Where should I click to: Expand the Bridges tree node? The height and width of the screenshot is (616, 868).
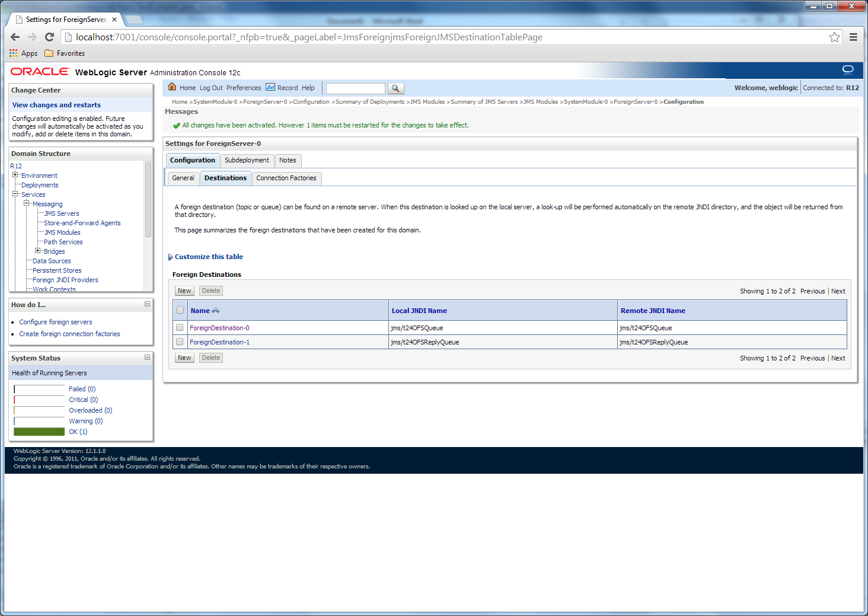tap(38, 251)
